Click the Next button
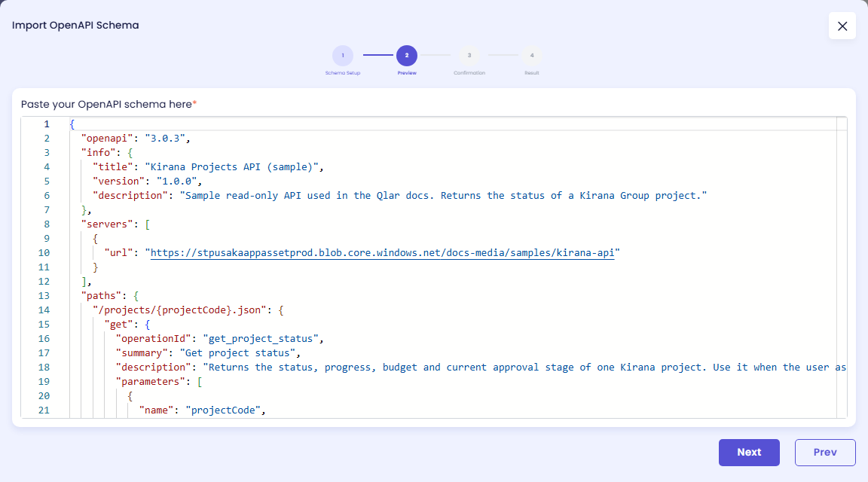The image size is (868, 482). tap(749, 452)
